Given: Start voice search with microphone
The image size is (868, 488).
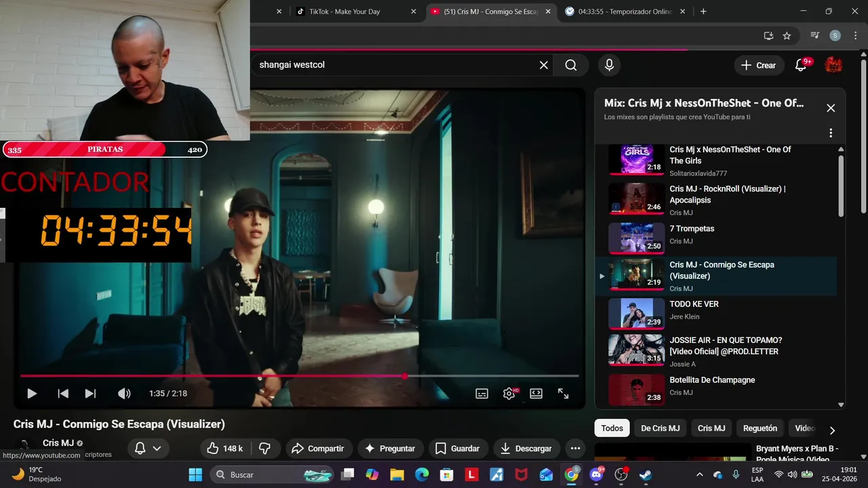Looking at the screenshot, I should pyautogui.click(x=609, y=65).
